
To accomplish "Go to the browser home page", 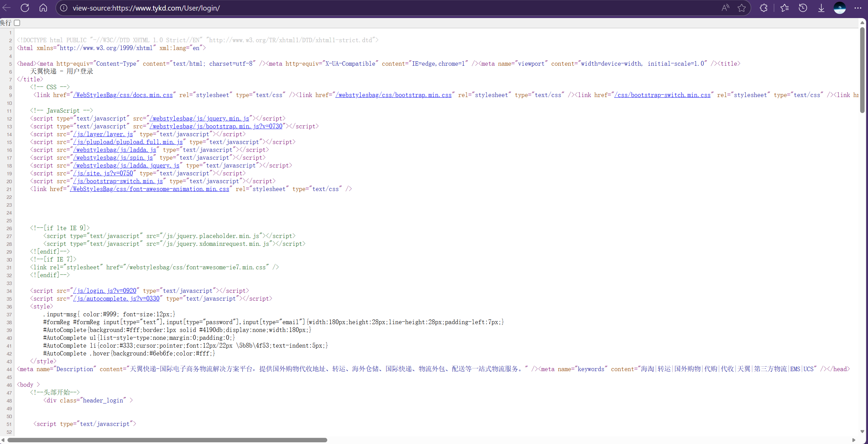I will (43, 8).
